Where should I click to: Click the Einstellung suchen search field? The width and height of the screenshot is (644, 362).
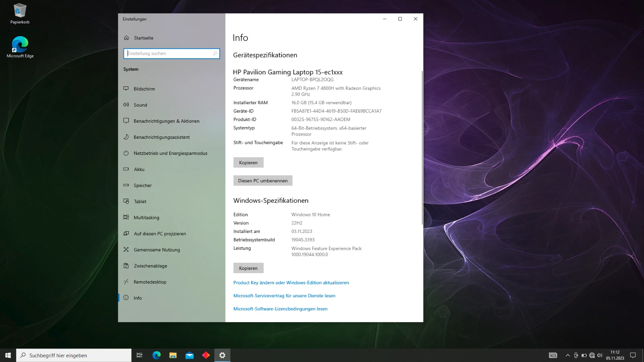171,53
